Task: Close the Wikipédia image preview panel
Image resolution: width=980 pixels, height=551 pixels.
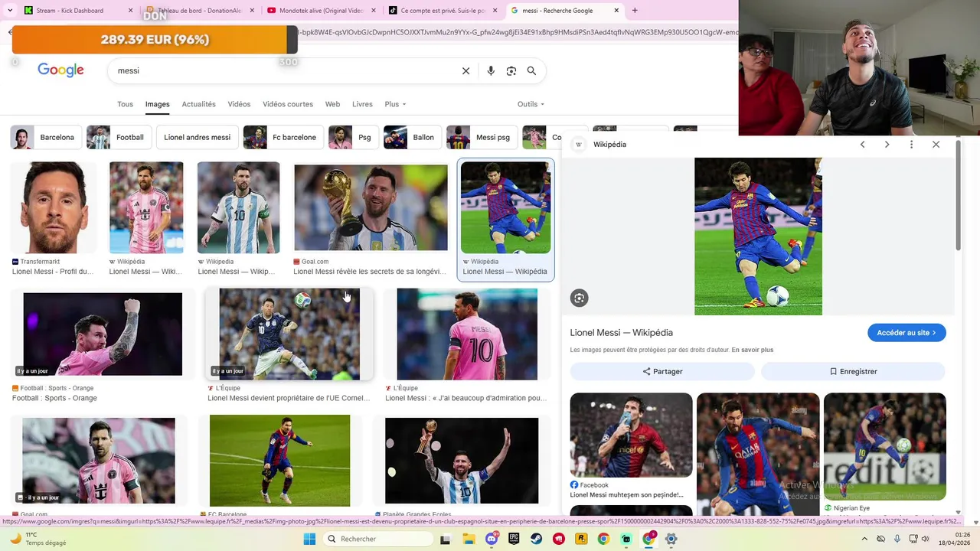Action: 936,144
